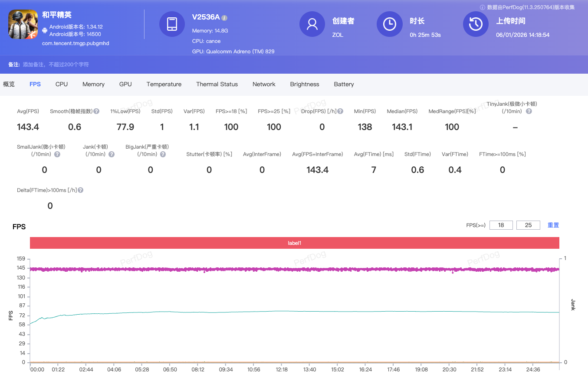Click the FPS threshold field showing 18

pyautogui.click(x=501, y=225)
